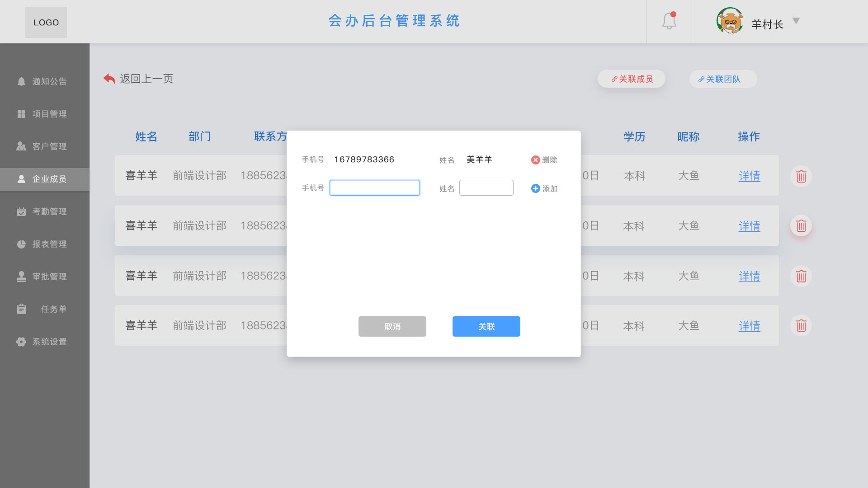Click the user avatar of 羊村长
This screenshot has height=488, width=868.
pyautogui.click(x=730, y=21)
